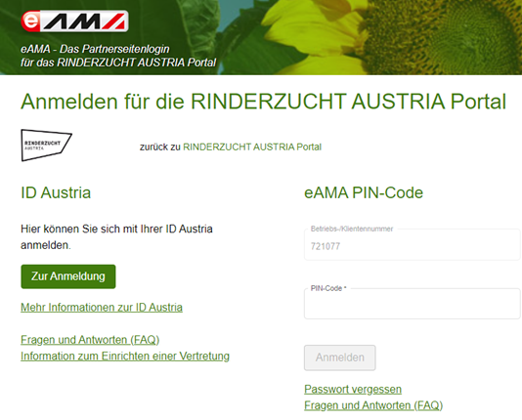Click the 'eAMA PIN-Code' section heading

coord(364,192)
